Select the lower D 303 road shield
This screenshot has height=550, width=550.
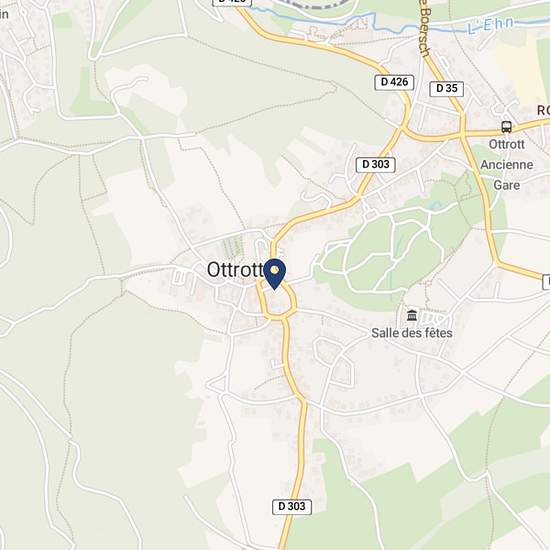292,507
